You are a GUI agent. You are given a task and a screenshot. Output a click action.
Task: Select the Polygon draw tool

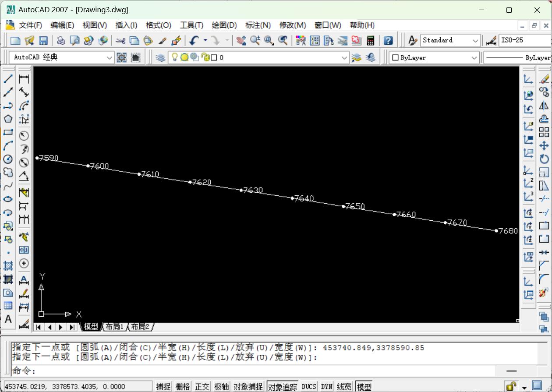click(8, 119)
